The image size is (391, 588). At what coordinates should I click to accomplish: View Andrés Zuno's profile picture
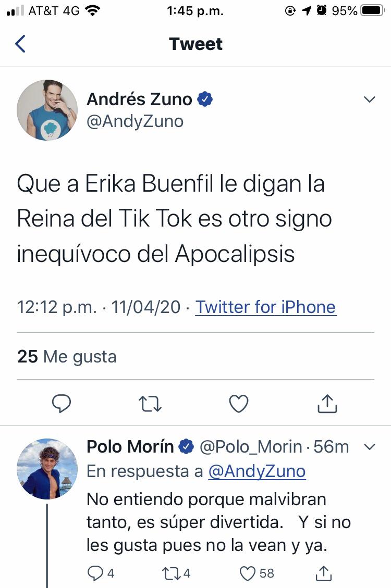(47, 110)
